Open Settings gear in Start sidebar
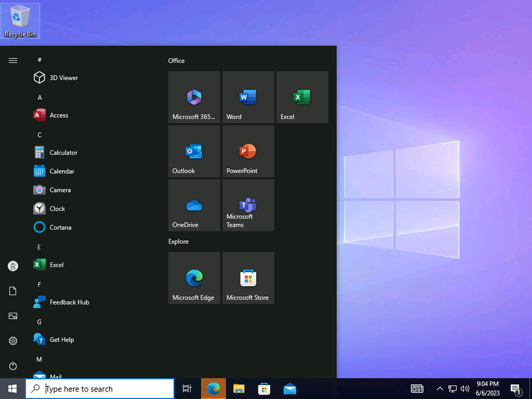 point(13,340)
